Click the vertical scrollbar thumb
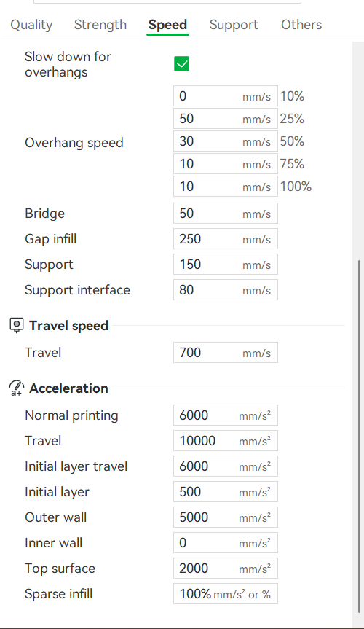Viewport: 364px width, 629px height. [359, 436]
